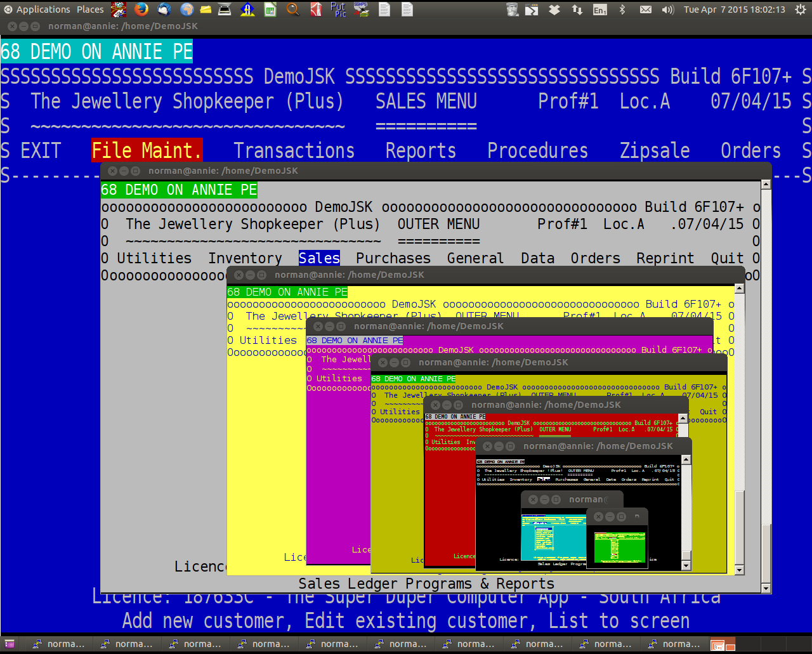The width and height of the screenshot is (812, 654).
Task: Open the Bluetooth indicator menu
Action: [x=622, y=10]
